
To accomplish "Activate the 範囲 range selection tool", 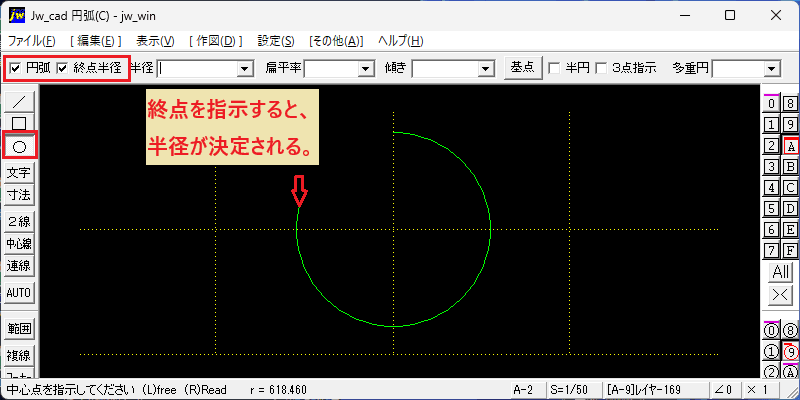I will 19,329.
